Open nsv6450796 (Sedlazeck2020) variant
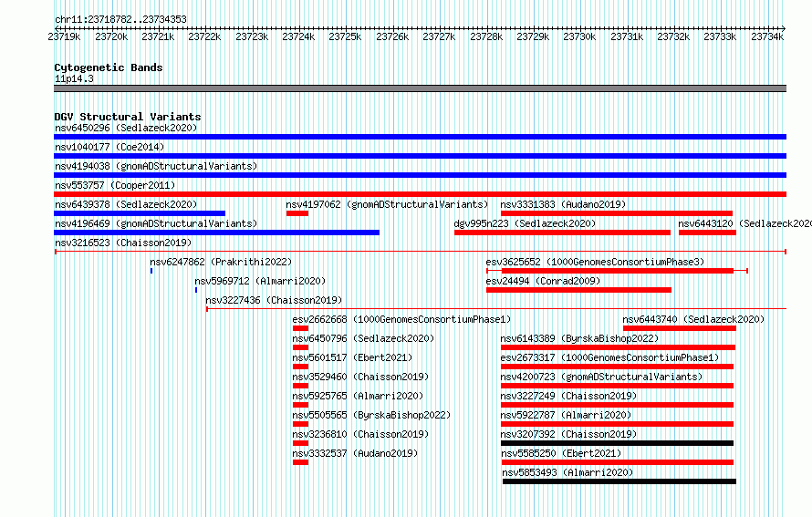This screenshot has width=812, height=517. 363,338
